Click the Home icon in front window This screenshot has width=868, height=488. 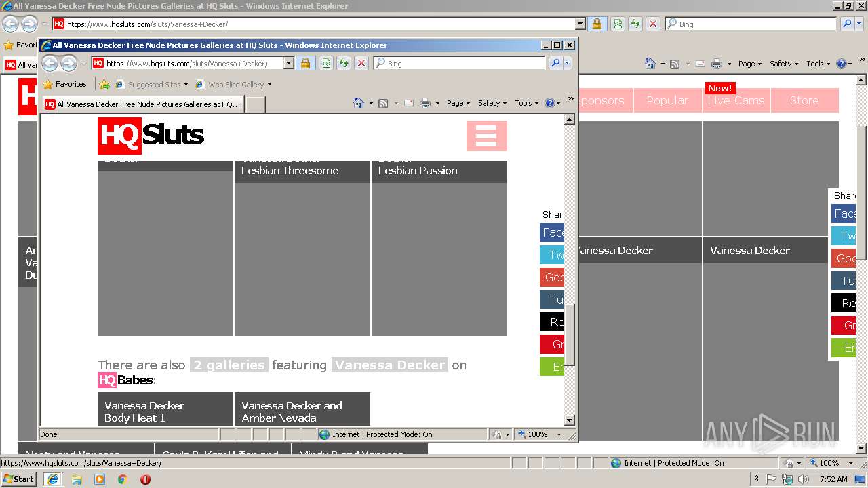tap(359, 103)
